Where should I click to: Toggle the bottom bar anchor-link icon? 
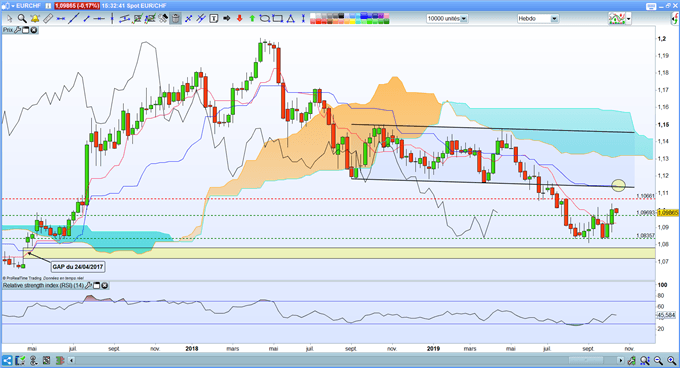(x=33, y=360)
